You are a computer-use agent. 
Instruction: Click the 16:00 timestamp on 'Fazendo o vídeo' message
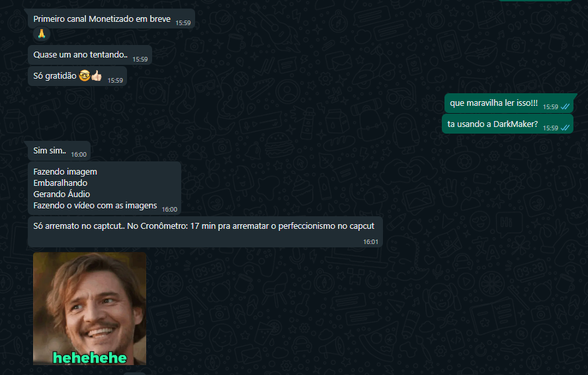tap(169, 210)
